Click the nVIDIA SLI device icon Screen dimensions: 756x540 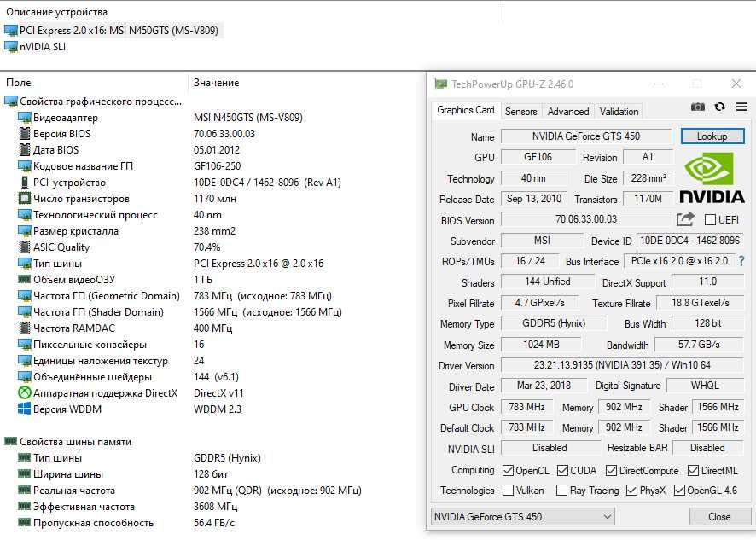pyautogui.click(x=10, y=47)
